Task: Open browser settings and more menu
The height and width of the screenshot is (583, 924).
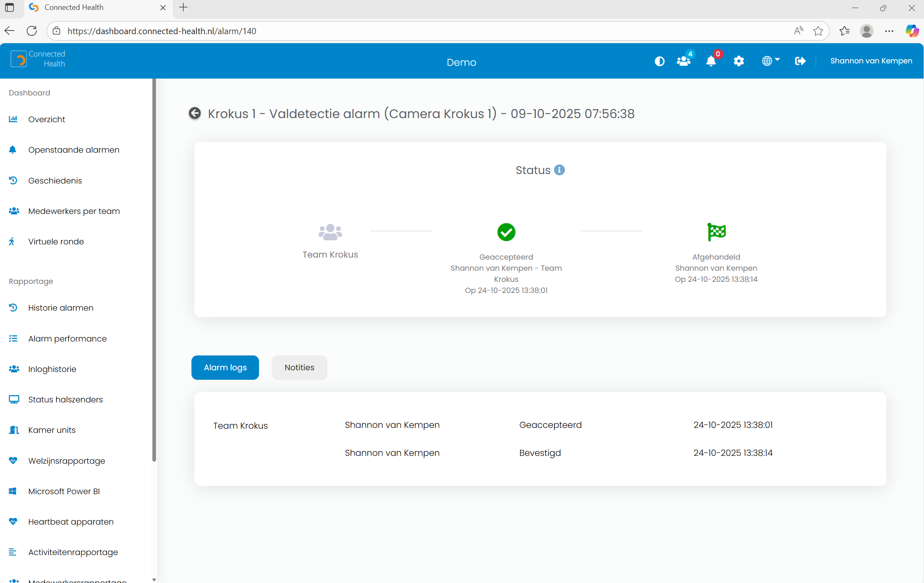Action: (x=889, y=31)
